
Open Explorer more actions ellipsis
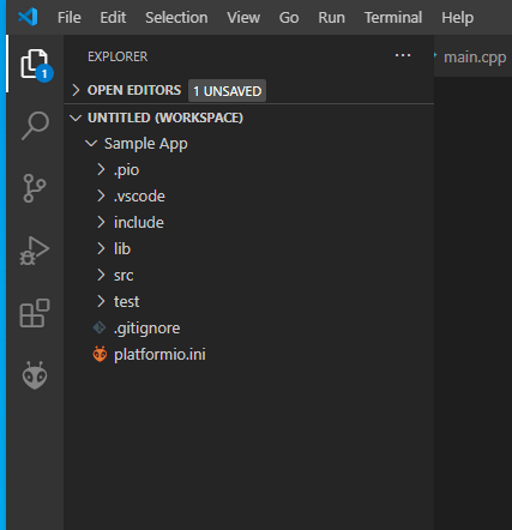(403, 55)
